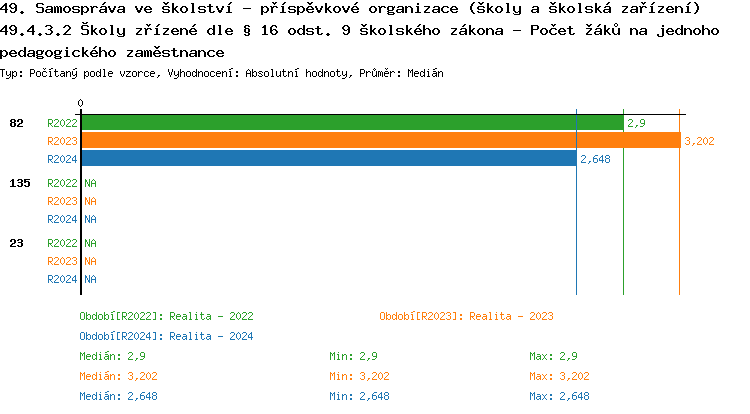Screen dimensions: 750x414
Task: Click the group label 82
Action: coord(16,123)
